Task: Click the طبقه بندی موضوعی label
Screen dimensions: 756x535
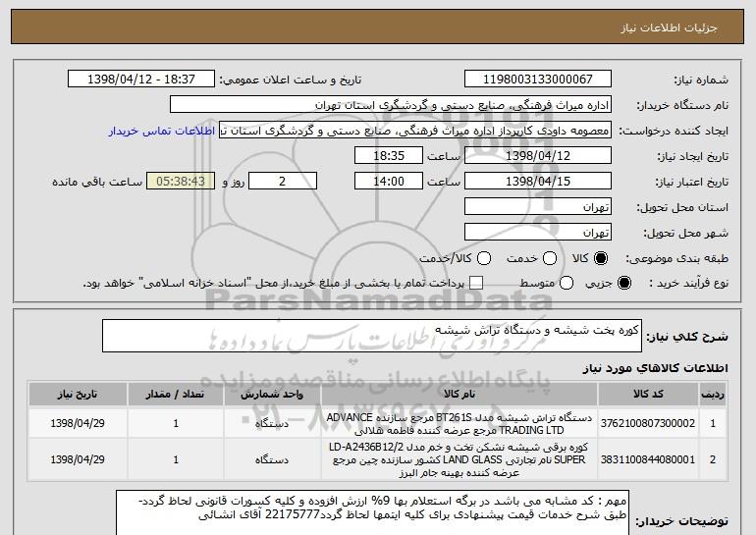Action: point(676,259)
